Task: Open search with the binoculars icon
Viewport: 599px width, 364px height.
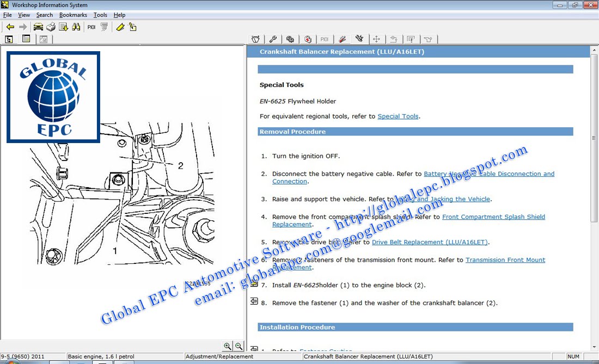Action: pos(76,27)
